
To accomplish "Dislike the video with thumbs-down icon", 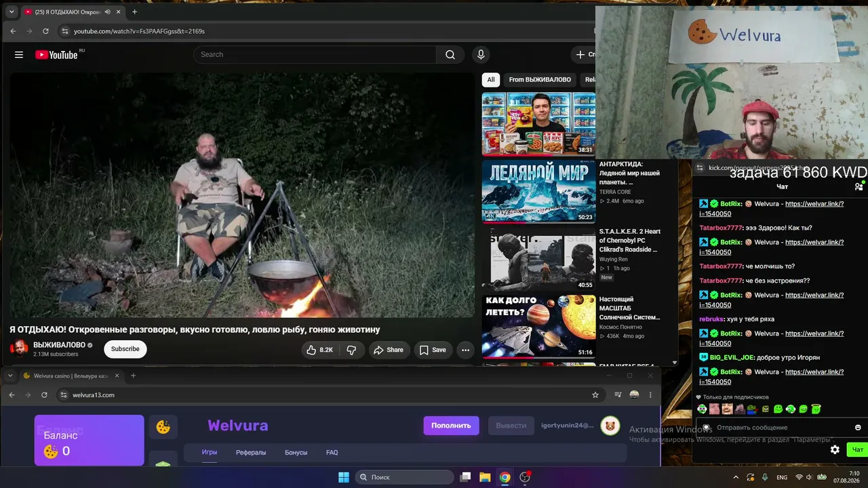I will click(351, 350).
